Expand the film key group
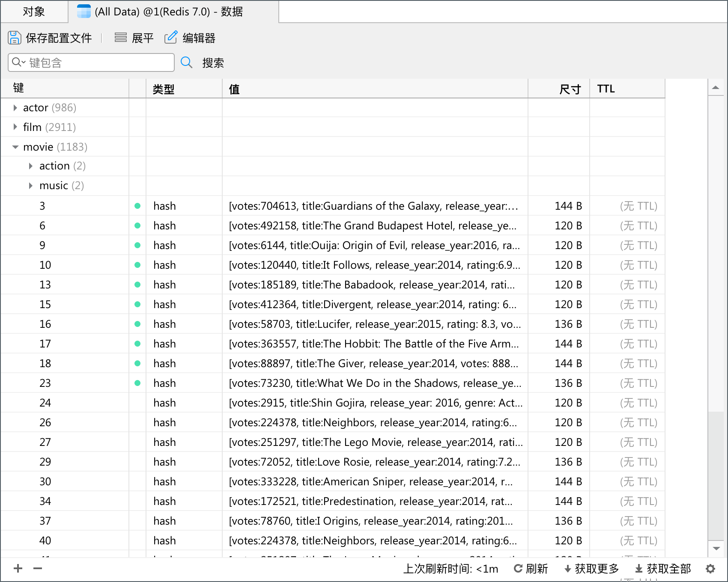This screenshot has width=728, height=582. (x=15, y=127)
